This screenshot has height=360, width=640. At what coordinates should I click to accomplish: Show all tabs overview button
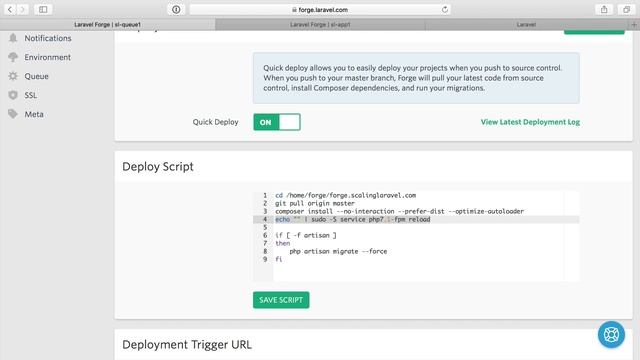(627, 9)
